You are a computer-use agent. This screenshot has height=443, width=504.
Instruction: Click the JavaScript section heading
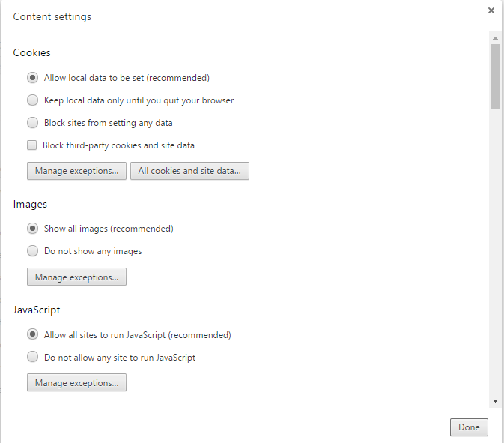[x=37, y=310]
